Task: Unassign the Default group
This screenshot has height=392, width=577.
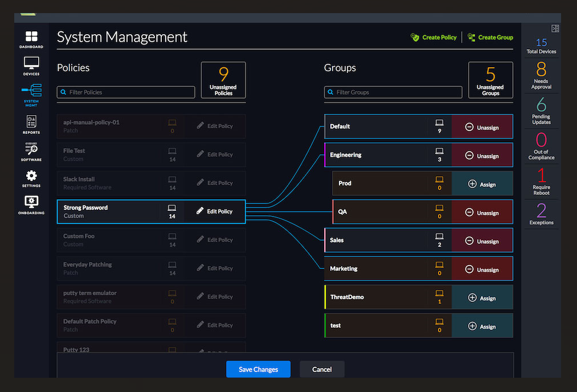Action: pos(482,126)
